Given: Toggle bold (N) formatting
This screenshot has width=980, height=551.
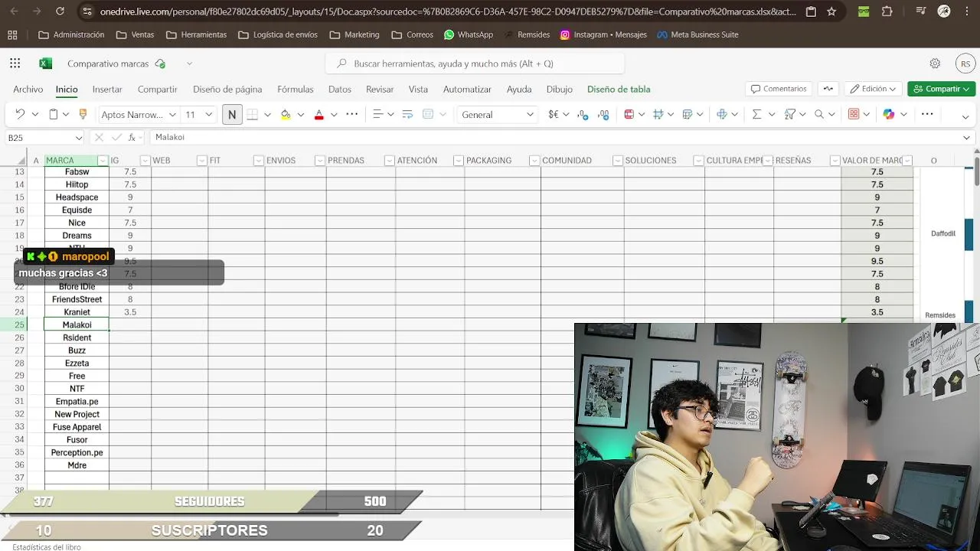Looking at the screenshot, I should click(x=232, y=115).
